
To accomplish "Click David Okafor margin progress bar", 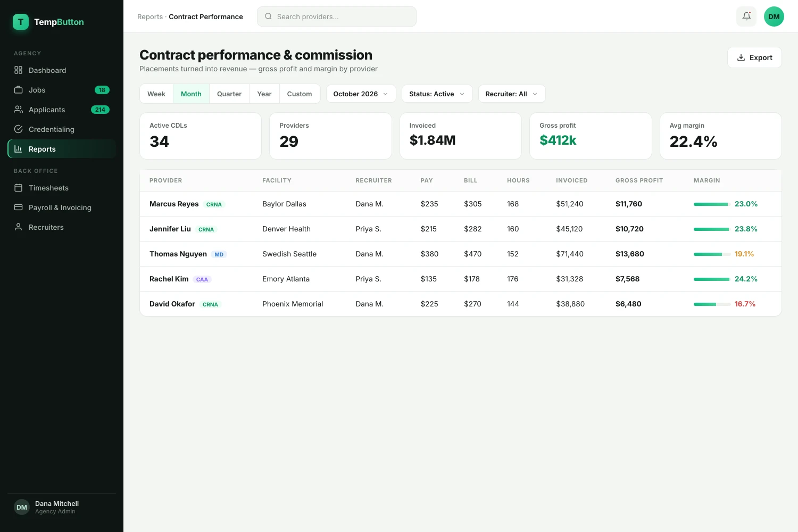I will click(x=711, y=304).
